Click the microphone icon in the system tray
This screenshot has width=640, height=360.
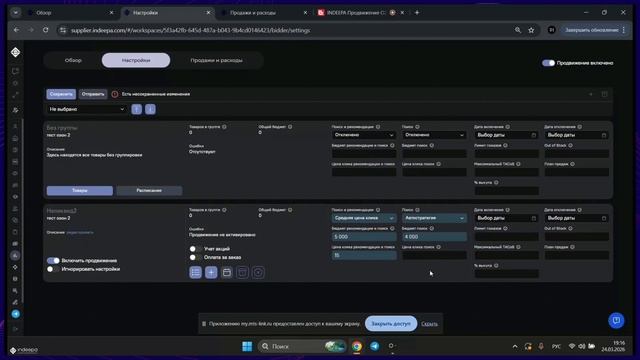pos(541,346)
